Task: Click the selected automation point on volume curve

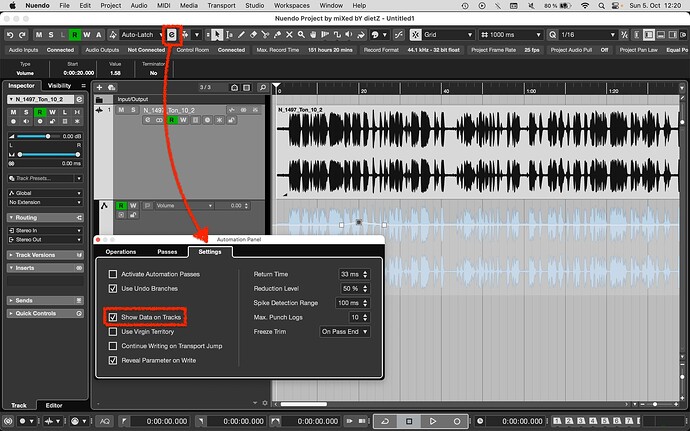Action: click(359, 222)
